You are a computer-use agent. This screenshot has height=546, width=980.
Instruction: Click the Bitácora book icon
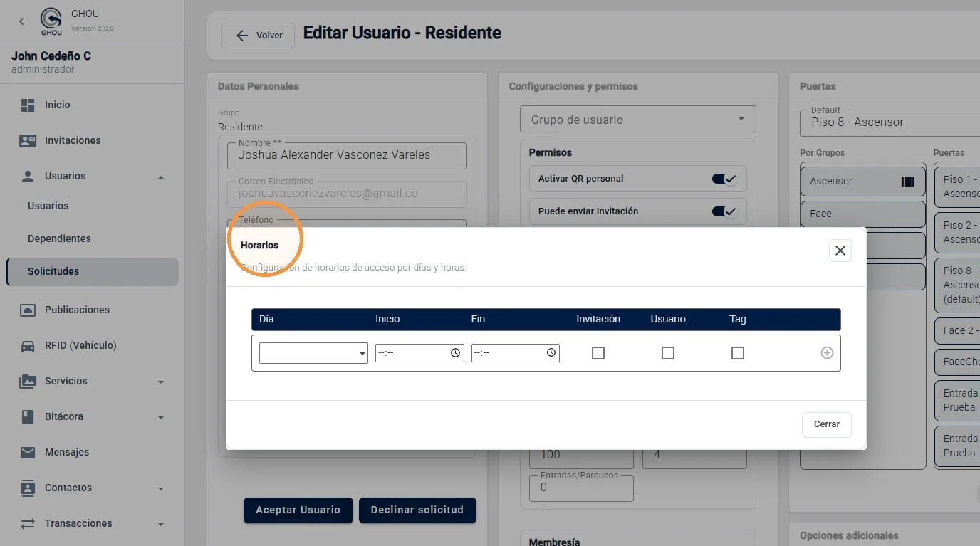pyautogui.click(x=28, y=416)
